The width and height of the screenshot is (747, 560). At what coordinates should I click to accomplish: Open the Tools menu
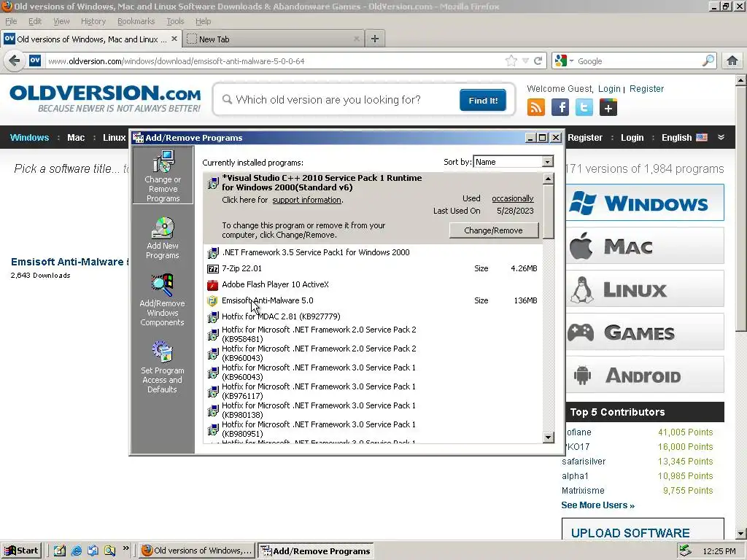(x=175, y=21)
